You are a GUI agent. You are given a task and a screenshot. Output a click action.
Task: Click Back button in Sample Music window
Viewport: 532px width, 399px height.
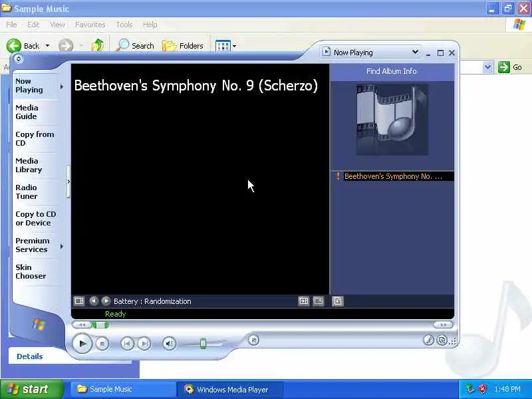[x=23, y=46]
